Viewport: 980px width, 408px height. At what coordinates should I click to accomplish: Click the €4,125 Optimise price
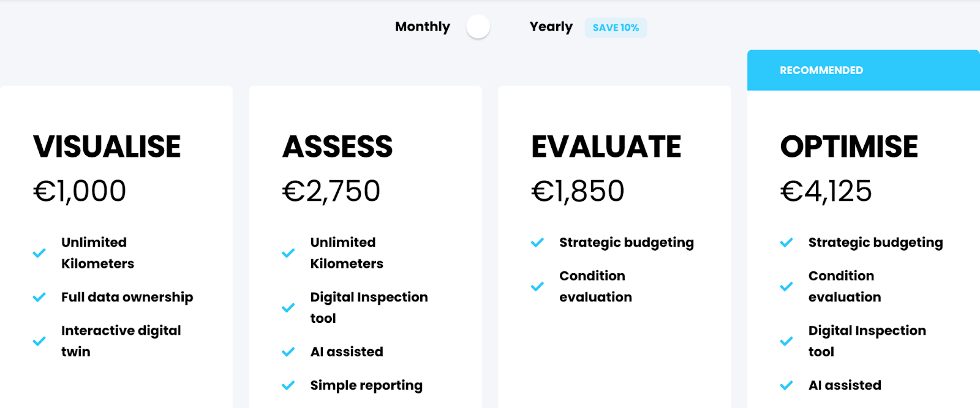click(826, 191)
